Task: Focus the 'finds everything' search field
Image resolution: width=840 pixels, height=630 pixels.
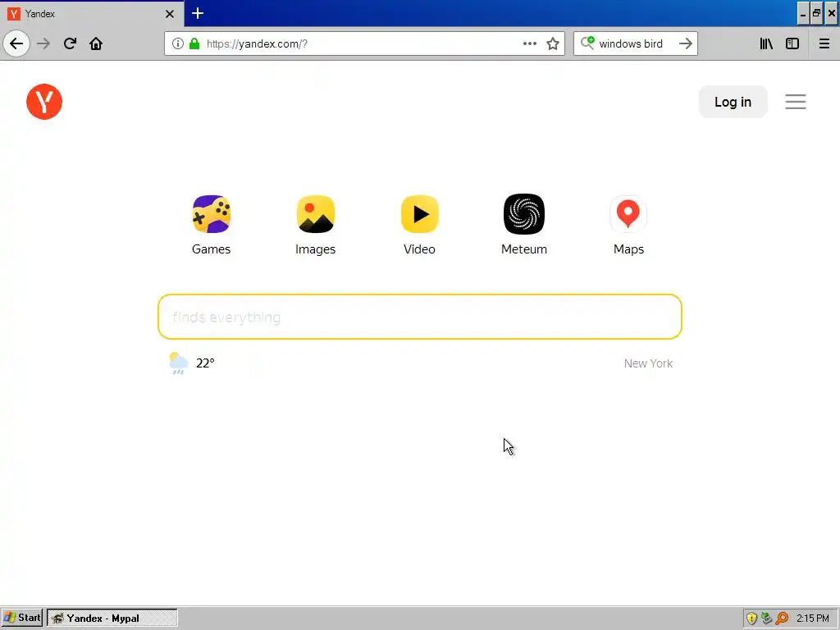Action: 420,317
